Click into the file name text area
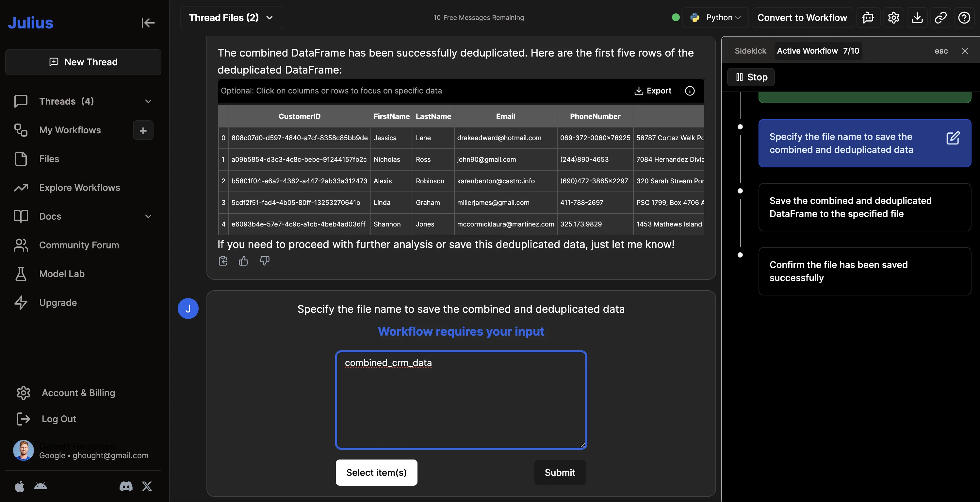The height and width of the screenshot is (502, 980). [461, 400]
